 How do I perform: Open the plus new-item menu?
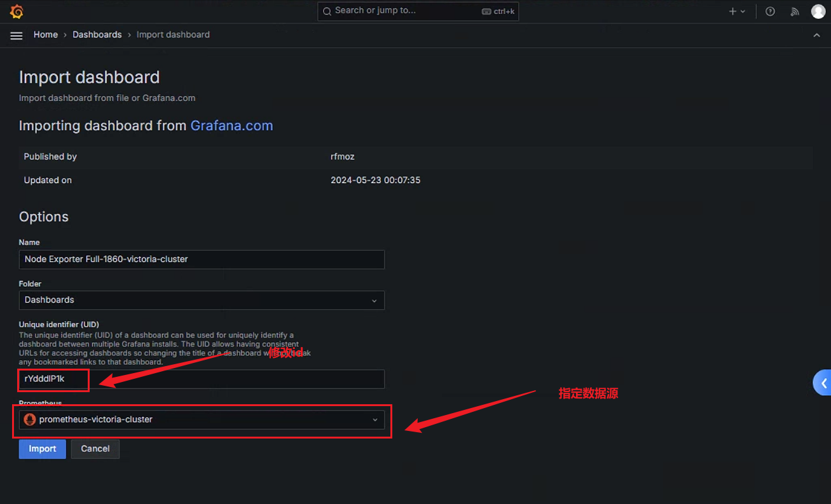click(737, 11)
